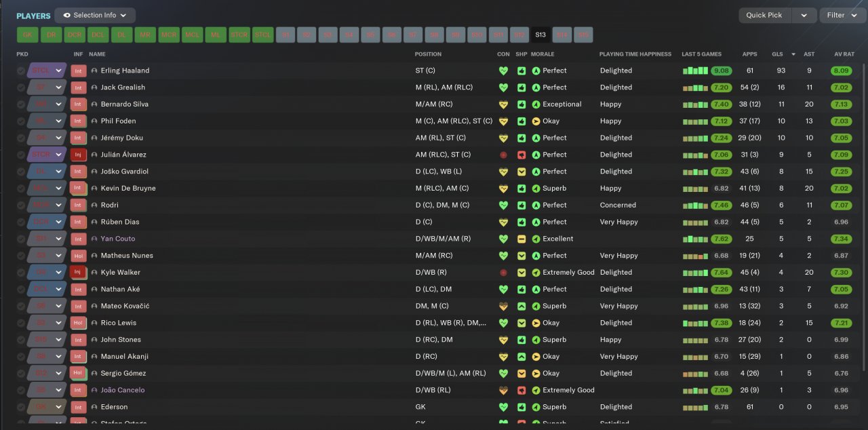Open position picker for Kyle Walker

[59, 272]
